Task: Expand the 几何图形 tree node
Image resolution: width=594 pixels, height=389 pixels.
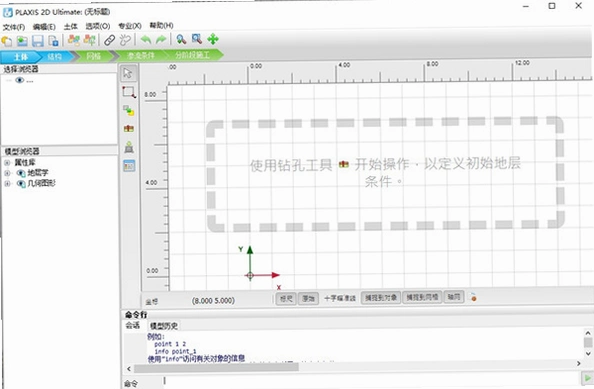Action: tap(7, 184)
